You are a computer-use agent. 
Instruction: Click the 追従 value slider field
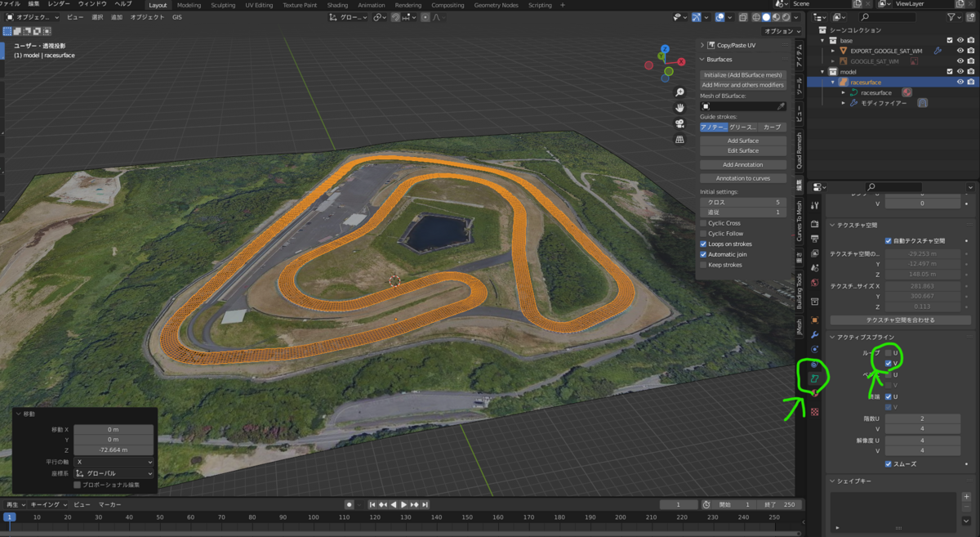pos(743,213)
